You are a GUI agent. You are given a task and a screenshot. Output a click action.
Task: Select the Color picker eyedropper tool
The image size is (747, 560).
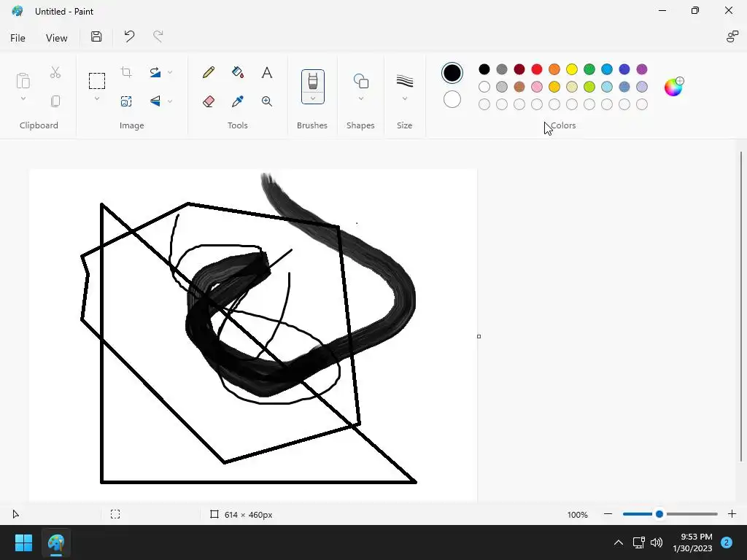(238, 101)
